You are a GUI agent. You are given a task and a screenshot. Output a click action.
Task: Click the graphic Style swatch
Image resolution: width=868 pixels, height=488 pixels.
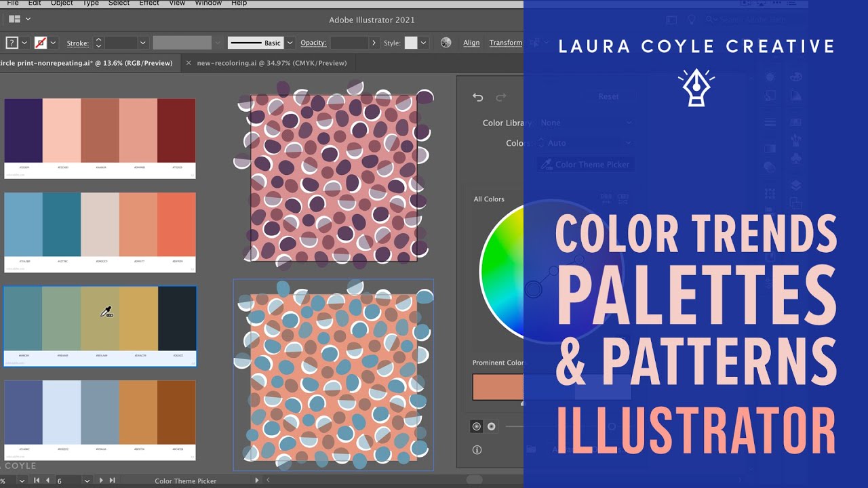pos(411,43)
